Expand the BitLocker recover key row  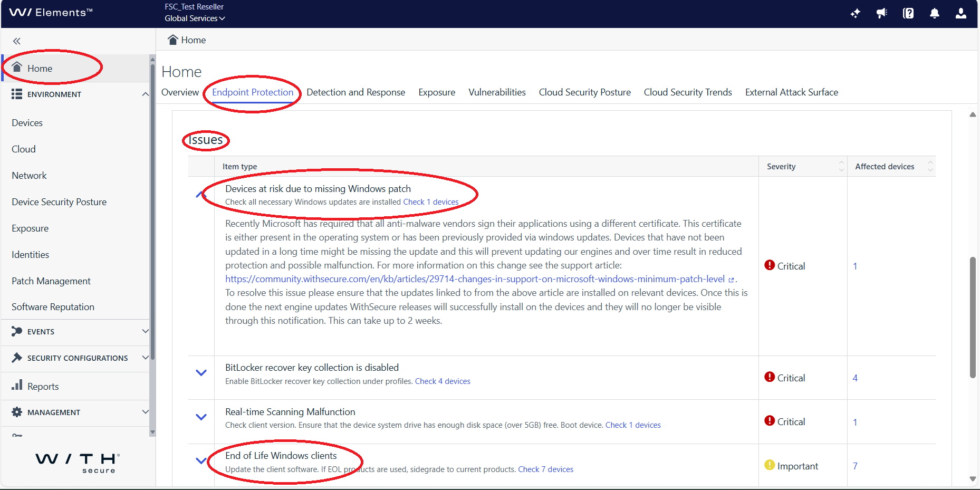201,373
